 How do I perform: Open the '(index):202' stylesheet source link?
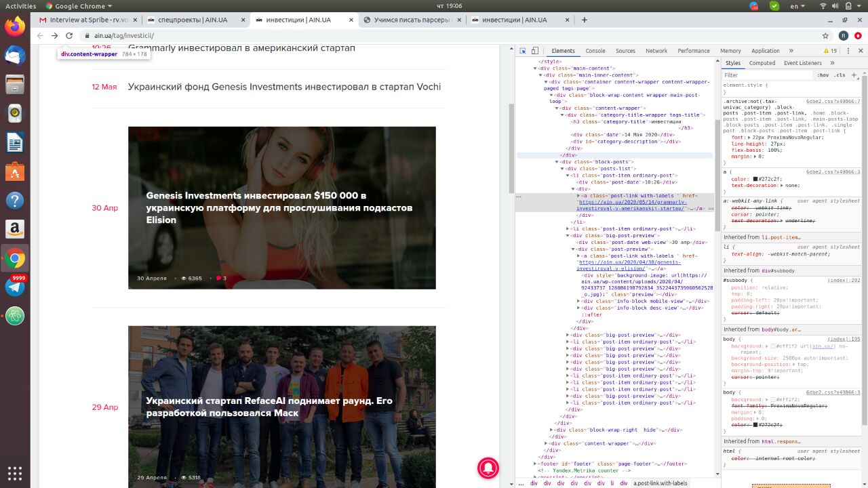coord(844,280)
